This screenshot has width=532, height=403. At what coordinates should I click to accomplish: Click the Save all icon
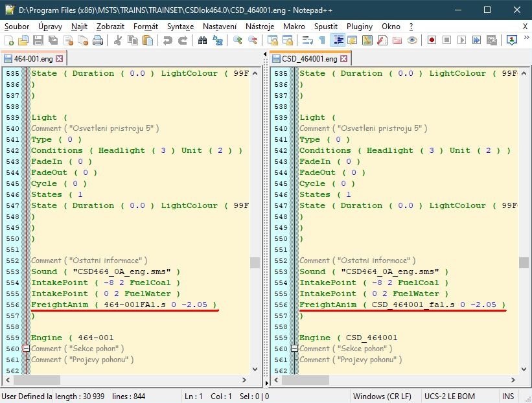pos(52,40)
